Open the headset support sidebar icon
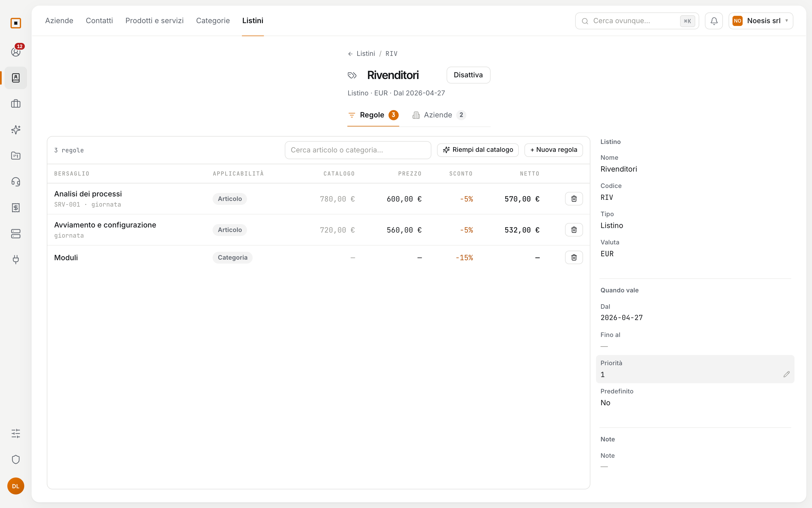812x508 pixels. coord(16,182)
